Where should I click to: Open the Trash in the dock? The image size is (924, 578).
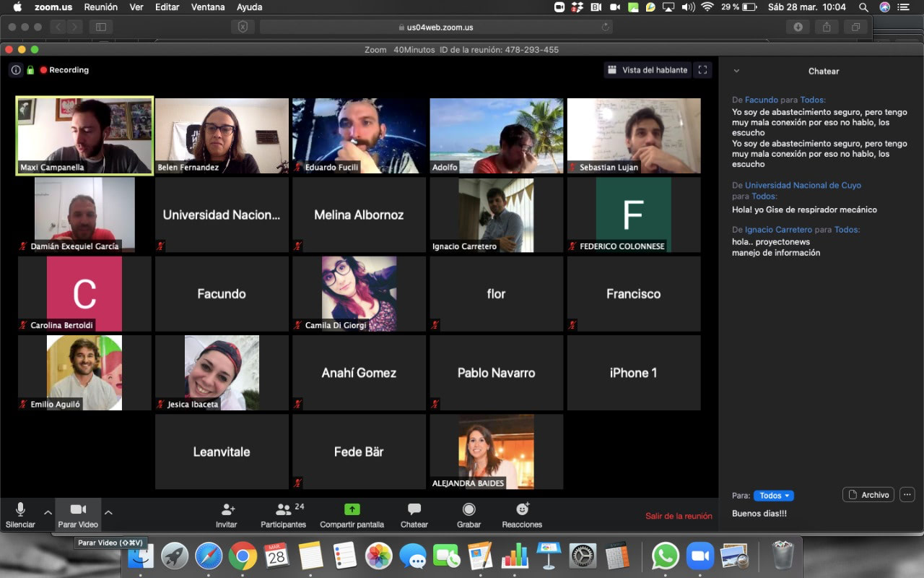(x=783, y=556)
